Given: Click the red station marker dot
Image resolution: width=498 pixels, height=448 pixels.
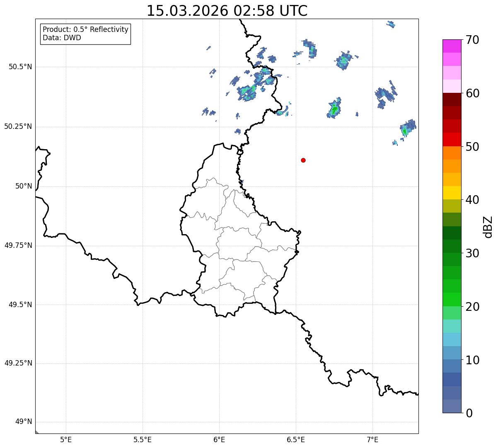Looking at the screenshot, I should pos(303,160).
